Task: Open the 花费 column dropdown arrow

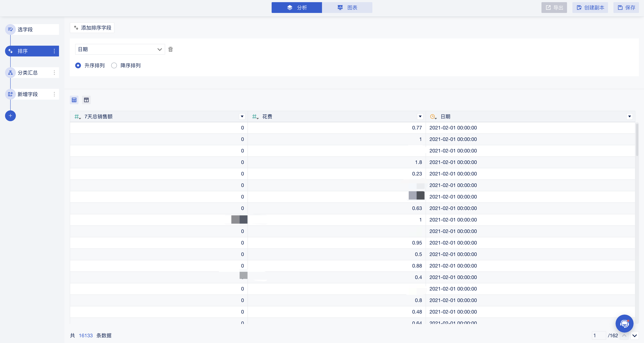Action: 420,116
